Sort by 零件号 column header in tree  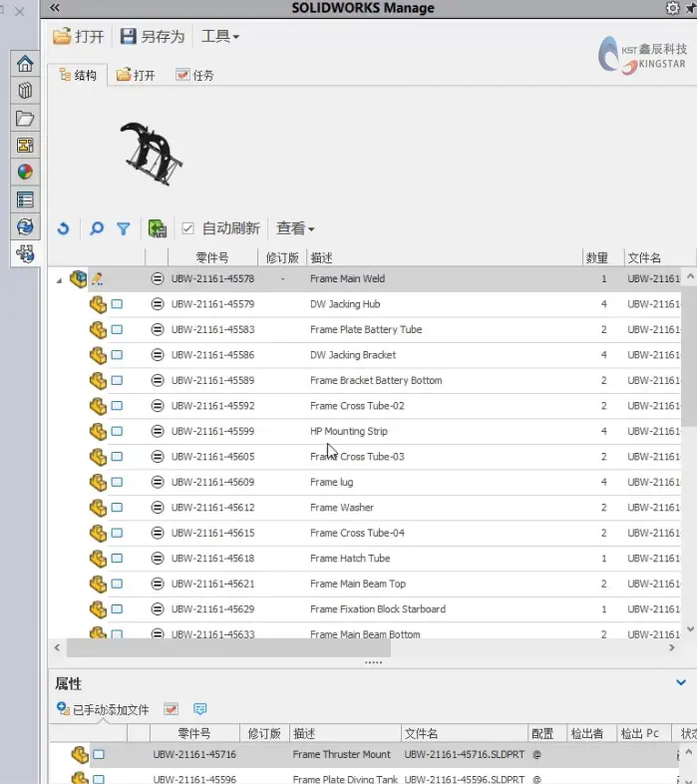212,258
